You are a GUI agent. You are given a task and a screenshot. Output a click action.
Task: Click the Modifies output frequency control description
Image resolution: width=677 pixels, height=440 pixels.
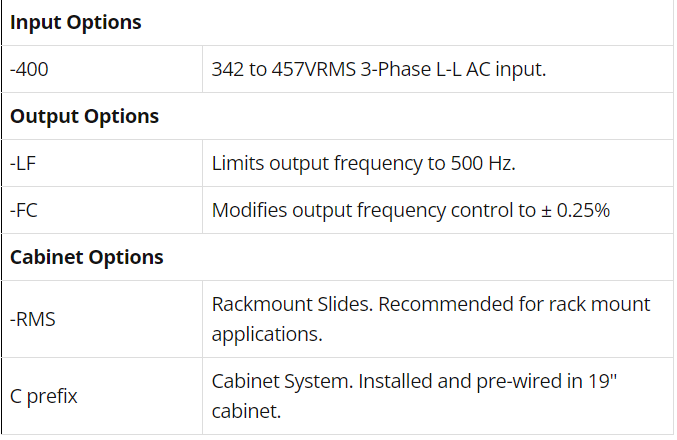[x=411, y=210]
